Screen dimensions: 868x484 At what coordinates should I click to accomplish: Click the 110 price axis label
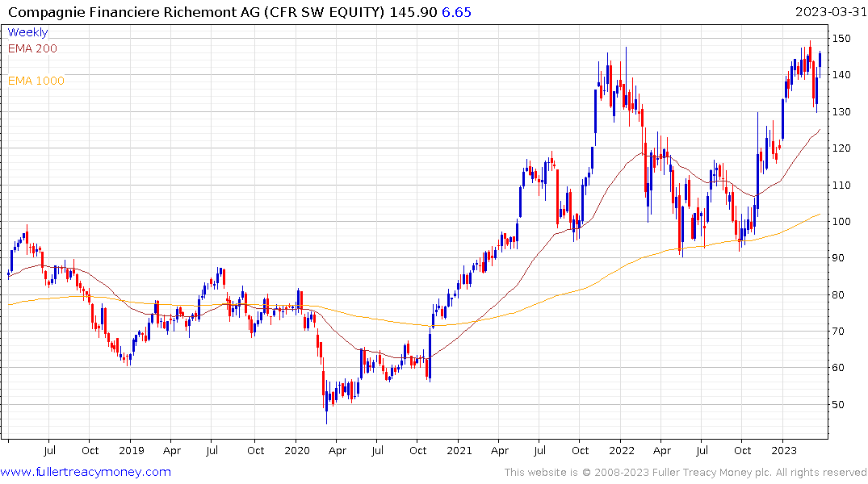pyautogui.click(x=841, y=185)
